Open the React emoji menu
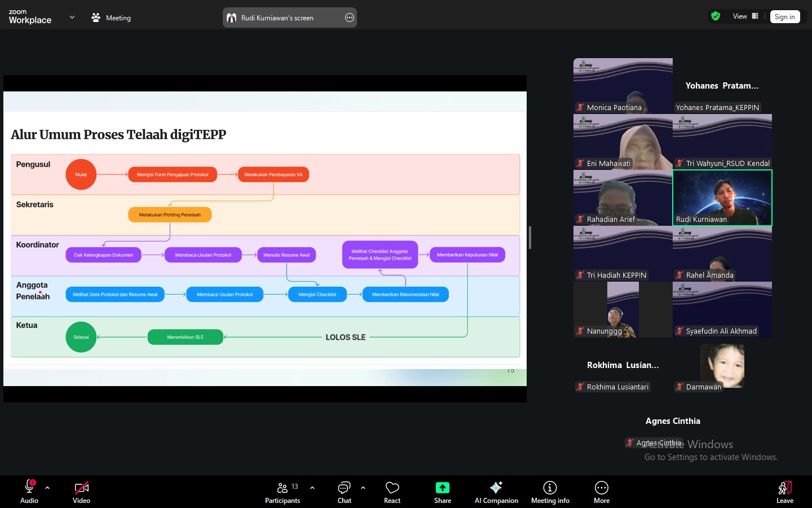The width and height of the screenshot is (812, 508). [x=392, y=492]
